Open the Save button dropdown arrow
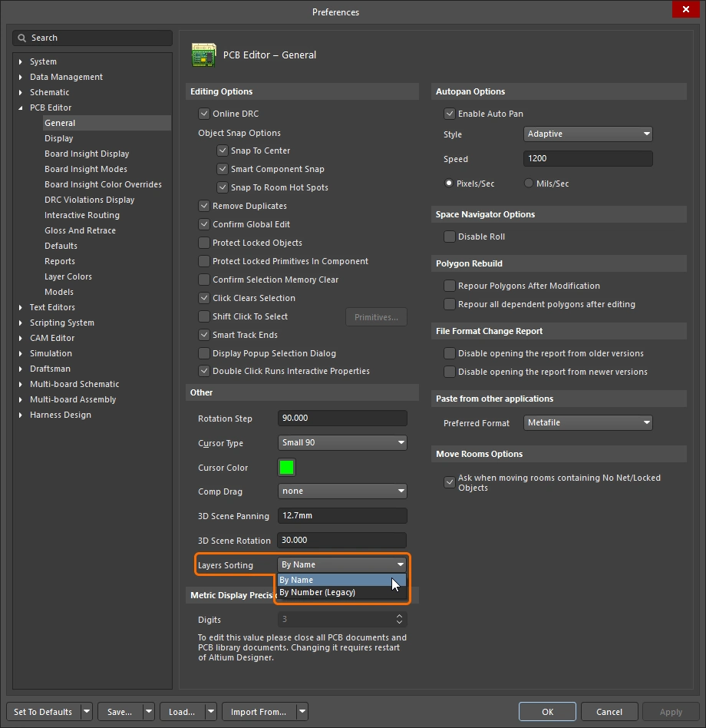706x728 pixels. pyautogui.click(x=148, y=711)
